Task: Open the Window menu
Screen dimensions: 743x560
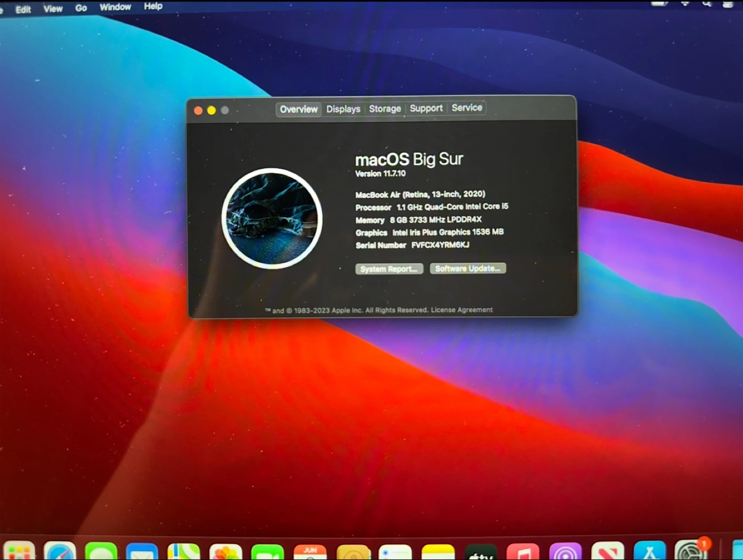Action: point(115,7)
